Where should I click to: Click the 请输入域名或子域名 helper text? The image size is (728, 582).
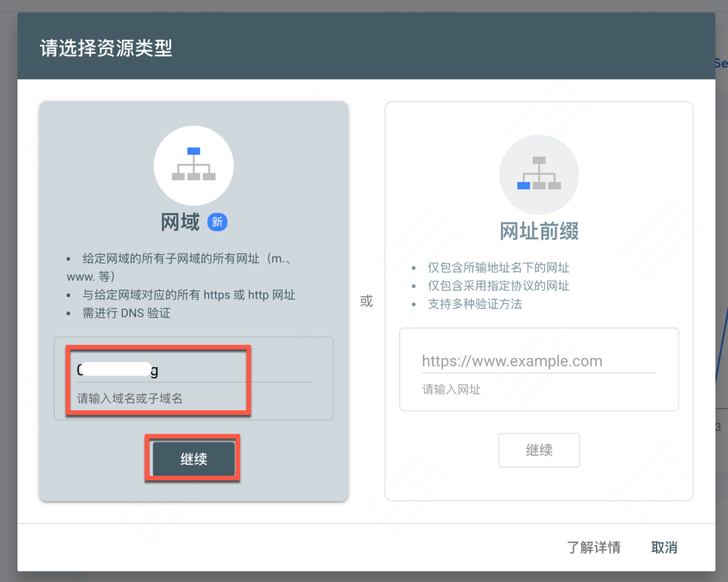[129, 399]
